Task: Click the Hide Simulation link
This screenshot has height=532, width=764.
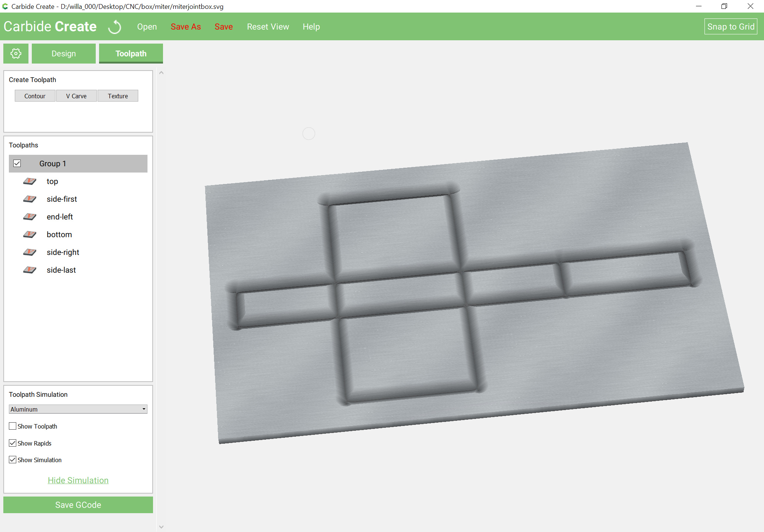Action: [x=78, y=480]
